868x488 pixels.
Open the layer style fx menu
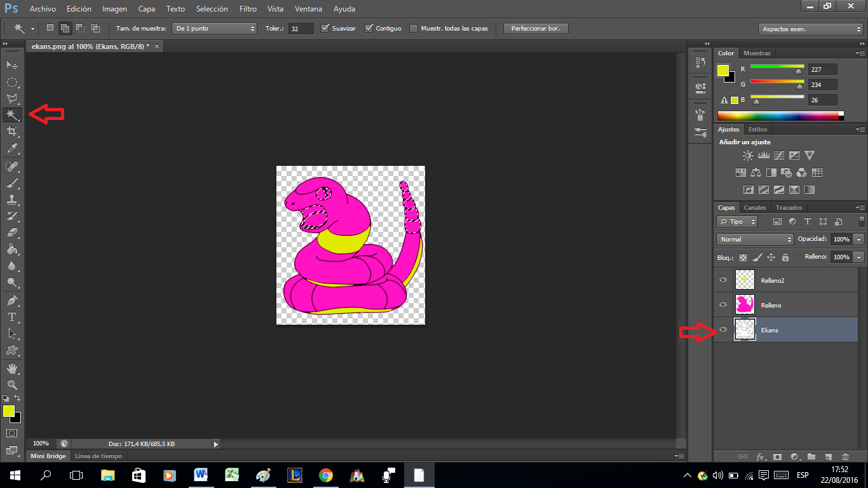click(761, 456)
